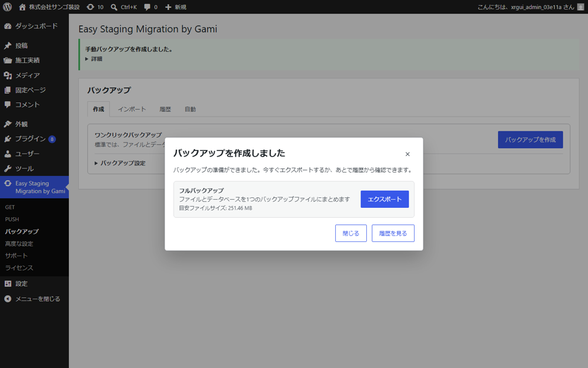Open the サポート submenu item
588x368 pixels.
coord(16,256)
